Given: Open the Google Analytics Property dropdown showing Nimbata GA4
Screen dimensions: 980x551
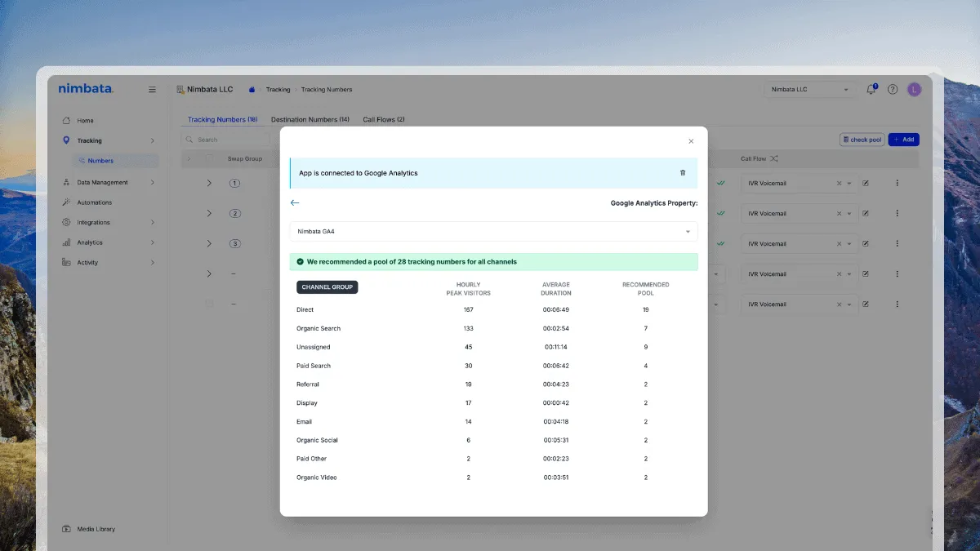Looking at the screenshot, I should (494, 231).
